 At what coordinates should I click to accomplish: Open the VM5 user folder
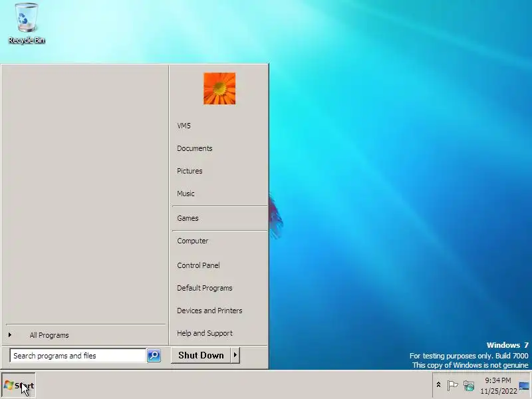tap(219, 126)
